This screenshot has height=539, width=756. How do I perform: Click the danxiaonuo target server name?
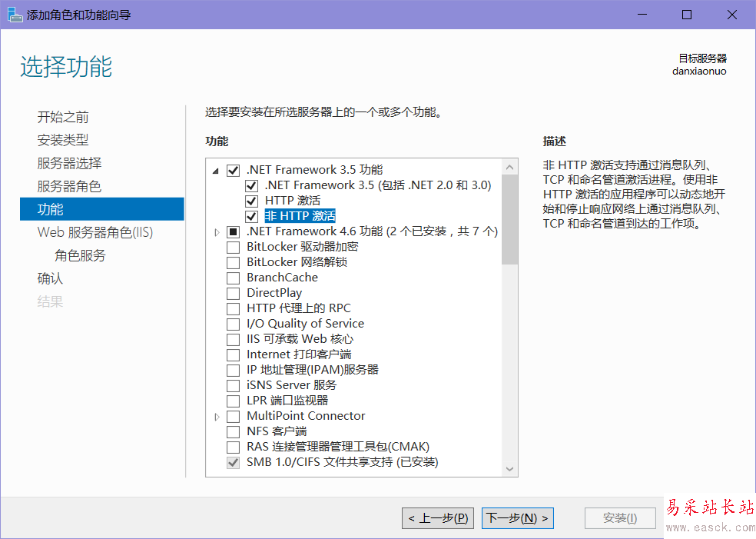coord(699,72)
